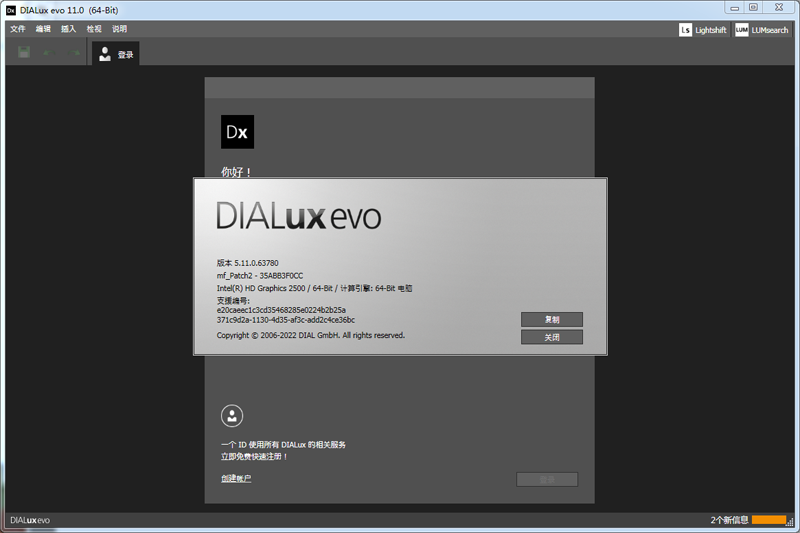Minimize the DIALux evo window
This screenshot has width=800, height=533.
click(x=735, y=8)
